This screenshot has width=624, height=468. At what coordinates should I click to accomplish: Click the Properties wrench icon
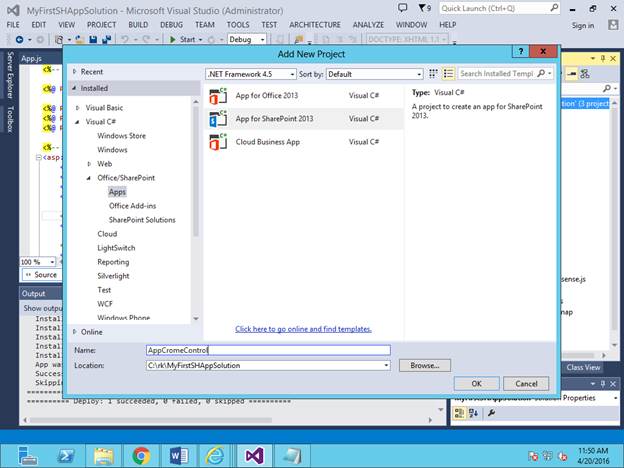point(491,413)
